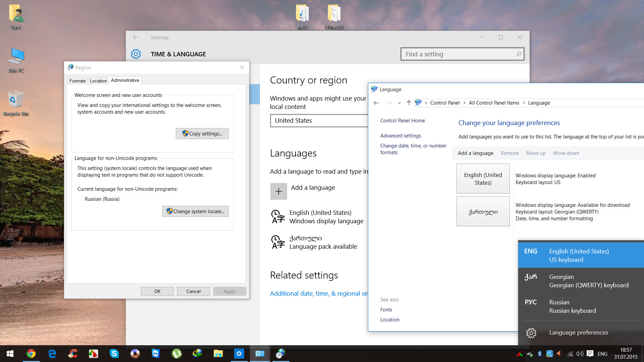Click the Up arrow in Language window

[409, 103]
